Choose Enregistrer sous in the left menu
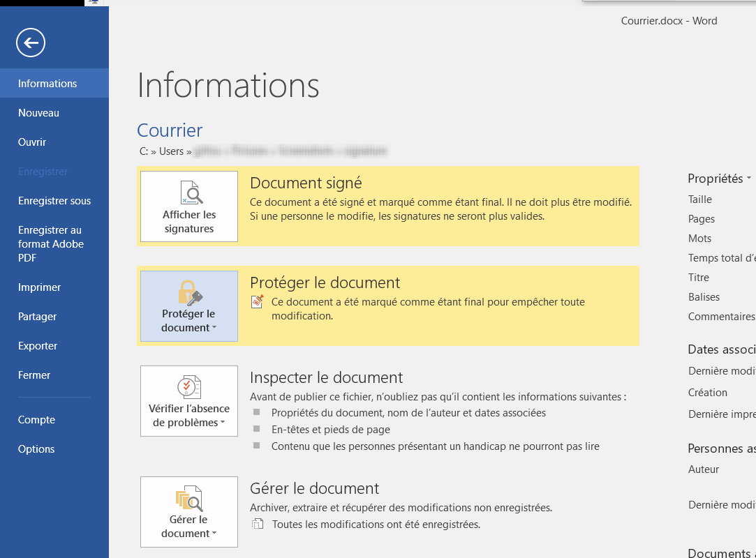756x558 pixels. (x=54, y=201)
